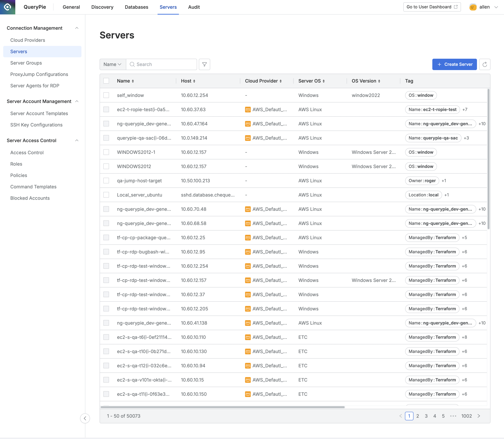Sort table by Name column arrows
This screenshot has height=439, width=504.
133,81
